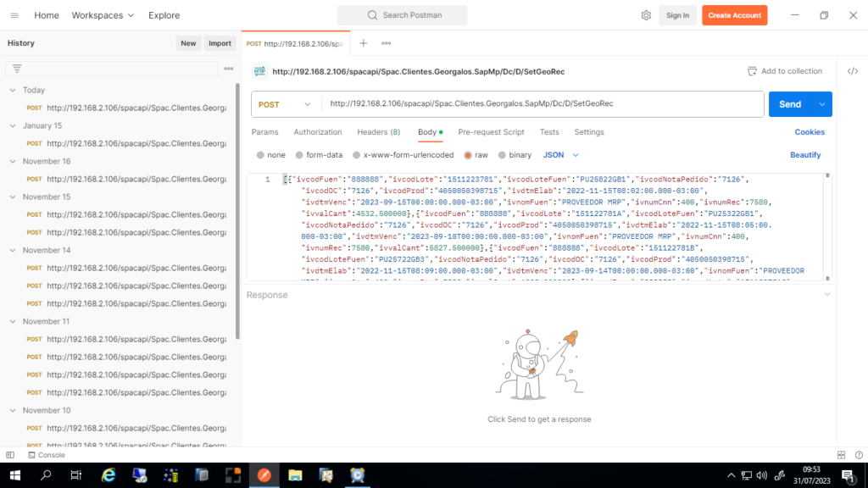
Task: Click the Create Account button
Action: [735, 15]
